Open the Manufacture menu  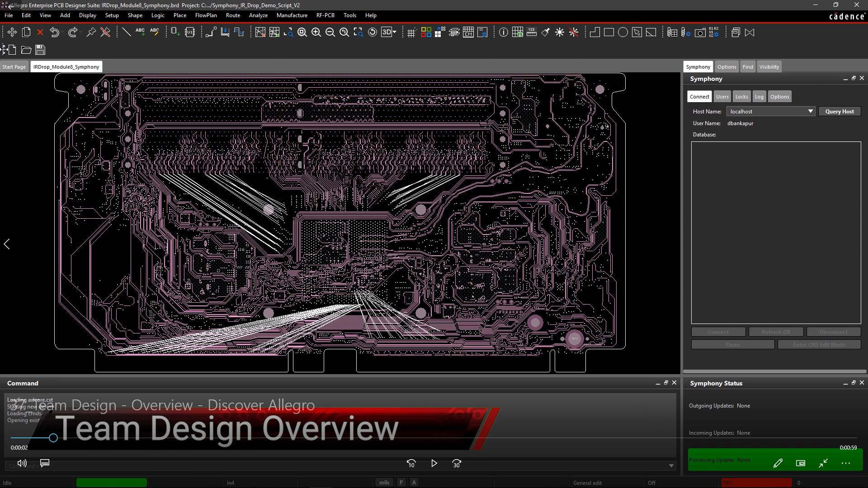(x=292, y=15)
